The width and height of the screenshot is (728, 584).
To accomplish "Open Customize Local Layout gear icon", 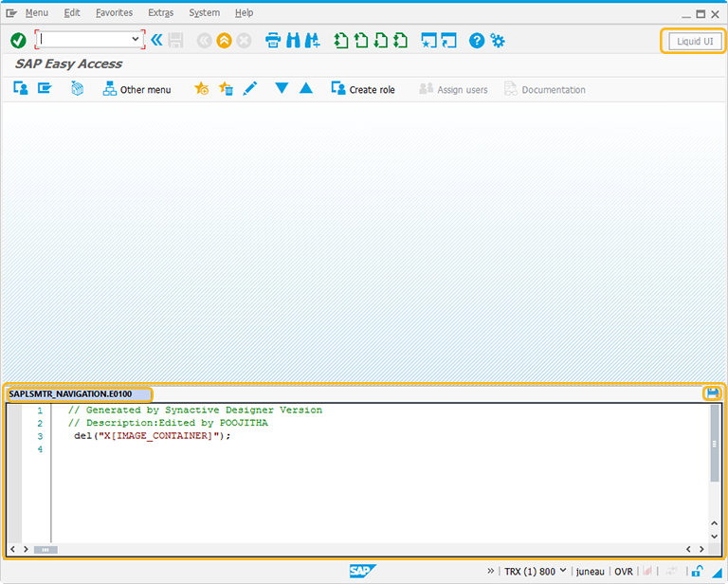I will click(498, 41).
